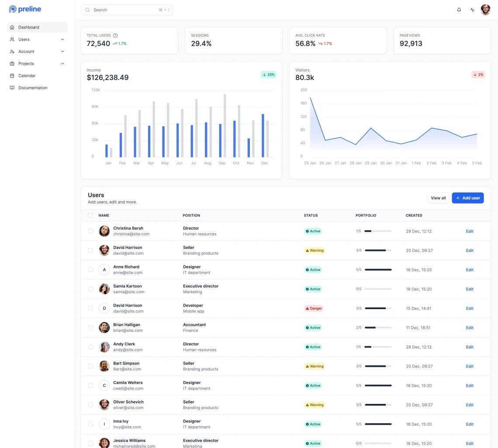Open the notification bell icon
The image size is (498, 448).
[x=459, y=10]
